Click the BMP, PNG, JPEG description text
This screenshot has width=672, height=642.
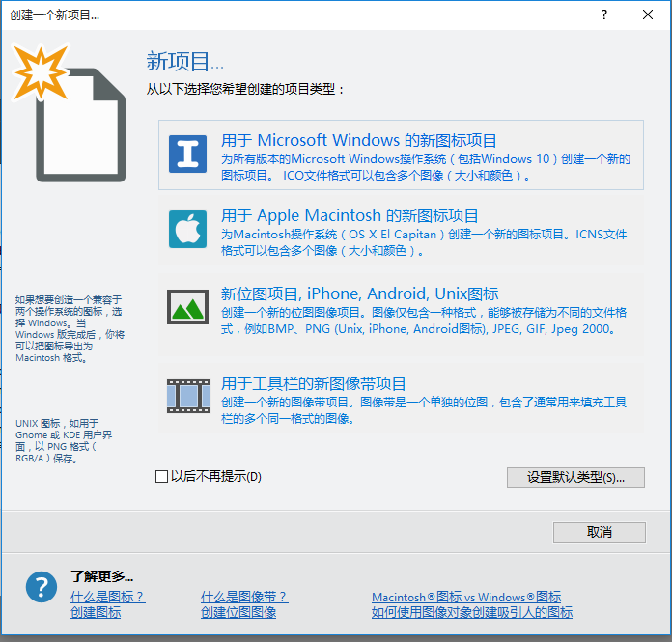click(424, 321)
